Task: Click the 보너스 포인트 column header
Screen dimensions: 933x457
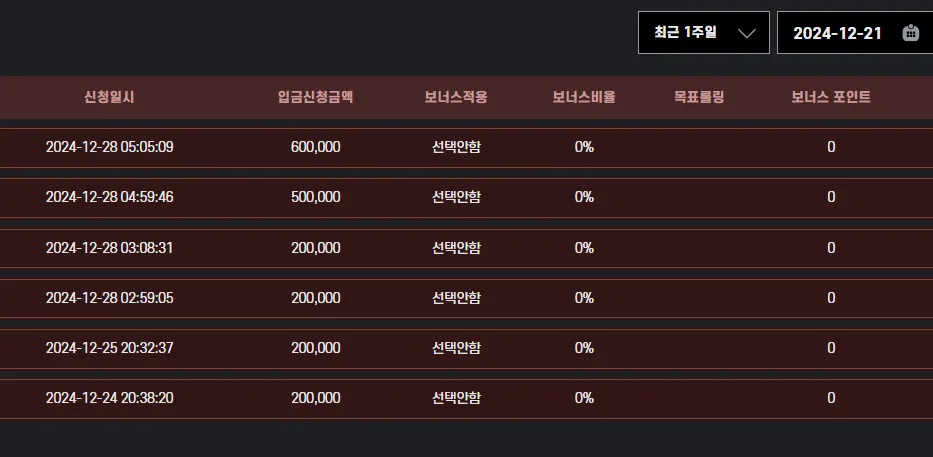Action: 831,97
